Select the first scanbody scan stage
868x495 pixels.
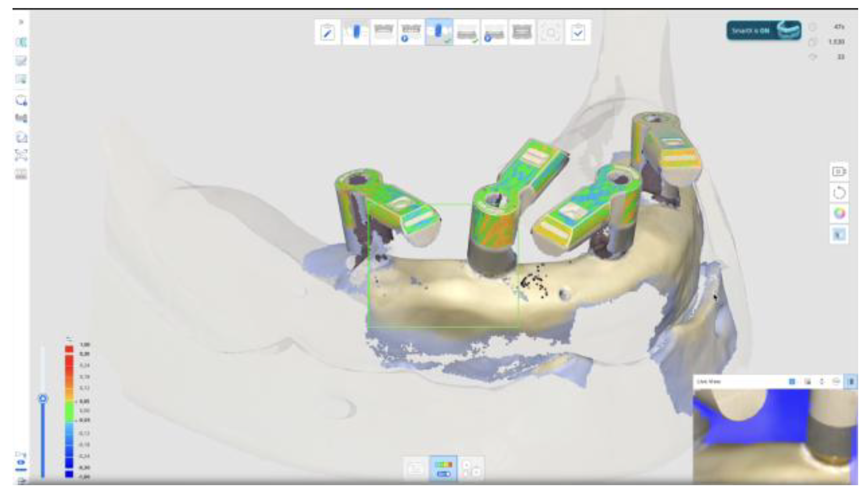tap(356, 32)
